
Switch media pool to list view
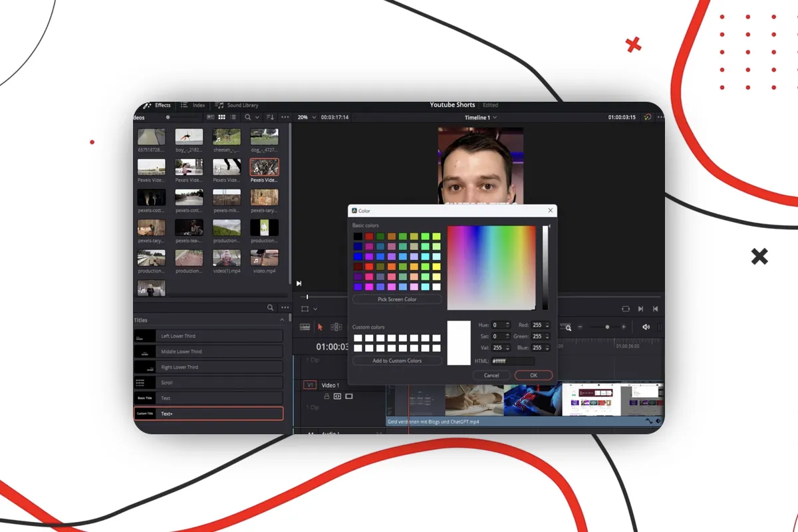232,117
